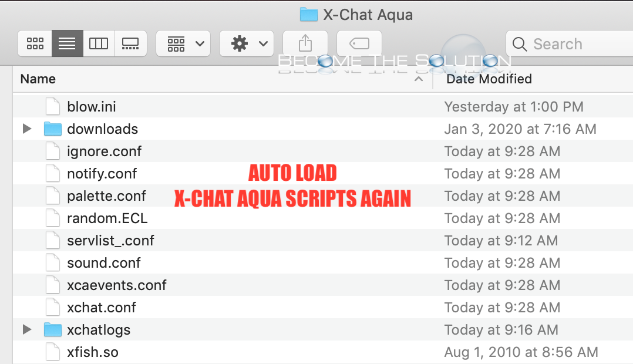Click xcaevents.conf date Today at 9:28 AM
The image size is (633, 364).
pos(502,285)
